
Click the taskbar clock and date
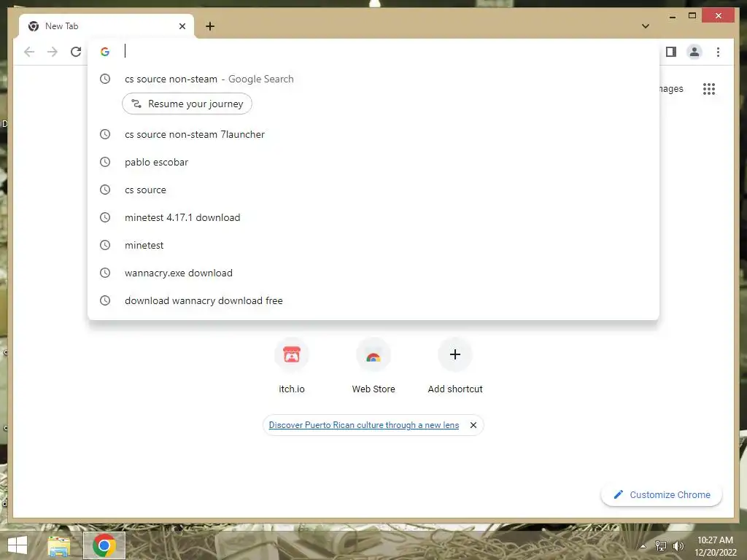pyautogui.click(x=715, y=546)
